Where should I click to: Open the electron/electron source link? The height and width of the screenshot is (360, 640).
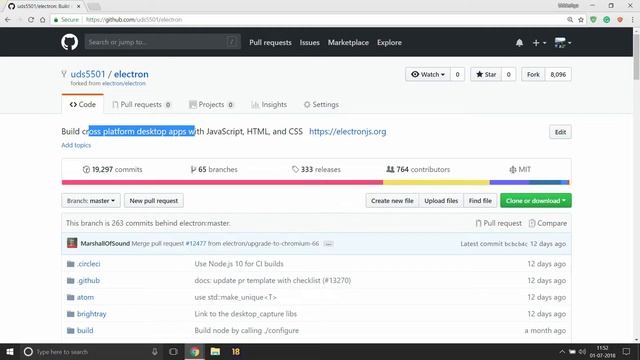coord(124,83)
